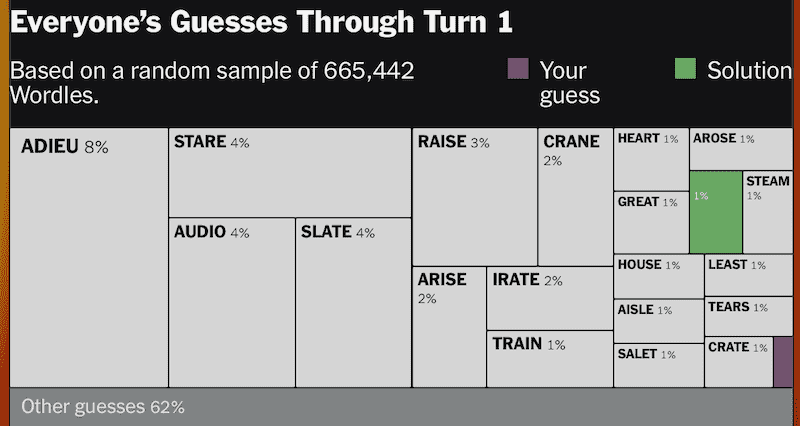Click the ADIEU 8% treemap block
800x426 pixels.
89,258
